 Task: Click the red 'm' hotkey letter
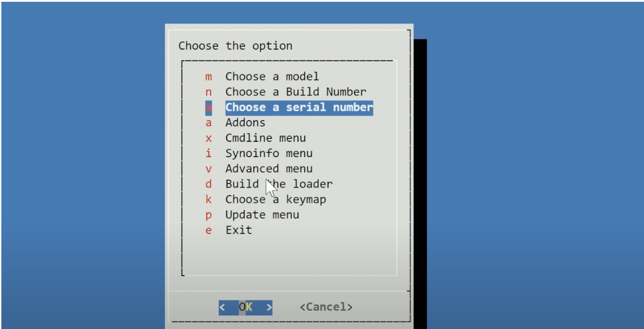pyautogui.click(x=209, y=77)
